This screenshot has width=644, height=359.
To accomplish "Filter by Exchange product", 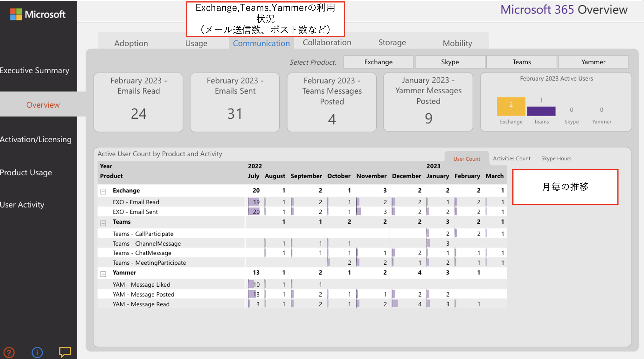I will (378, 62).
